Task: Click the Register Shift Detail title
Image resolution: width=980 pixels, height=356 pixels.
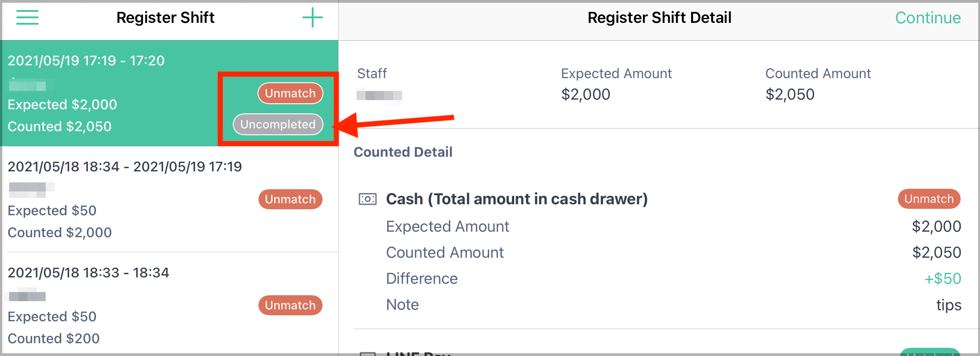Action: 660,18
